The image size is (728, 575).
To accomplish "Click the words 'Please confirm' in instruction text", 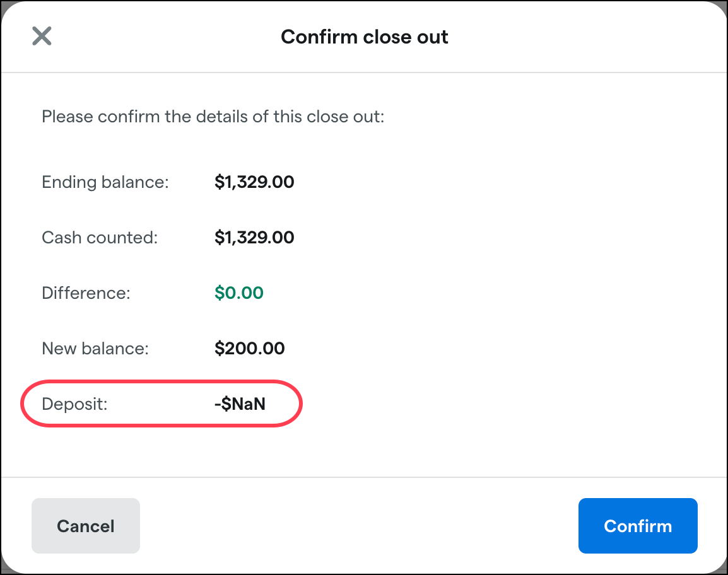I will point(101,117).
